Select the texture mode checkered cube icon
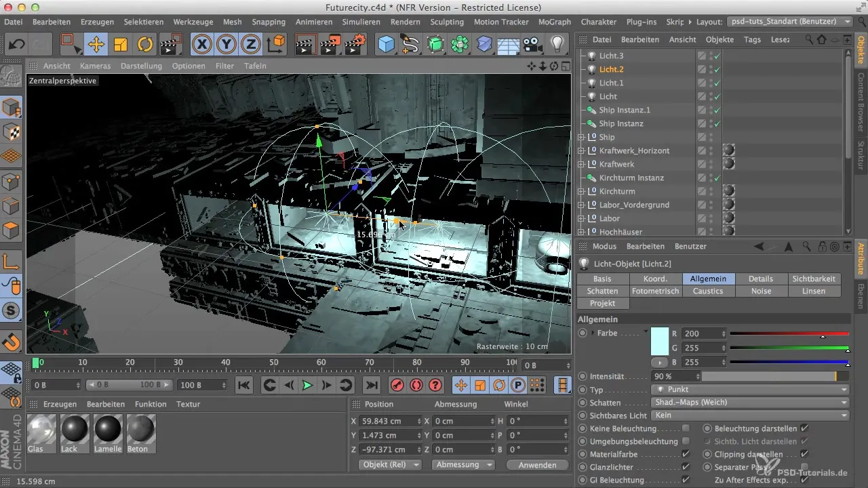 point(12,131)
